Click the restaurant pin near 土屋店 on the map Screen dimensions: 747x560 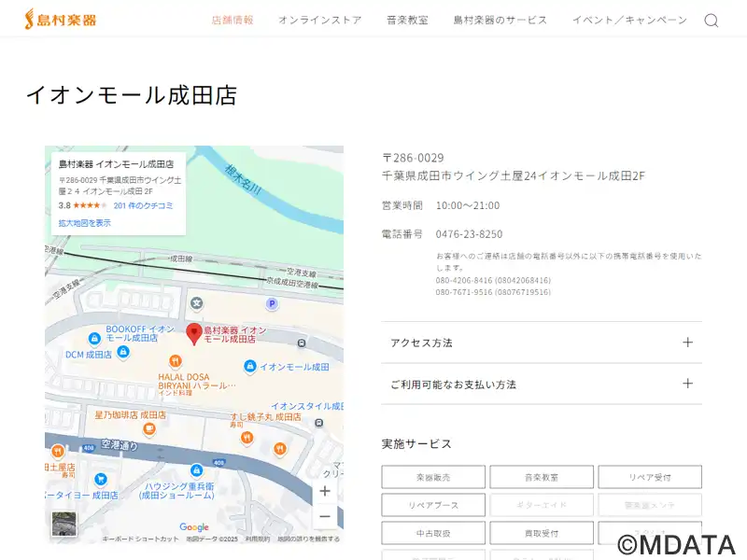pyautogui.click(x=57, y=451)
